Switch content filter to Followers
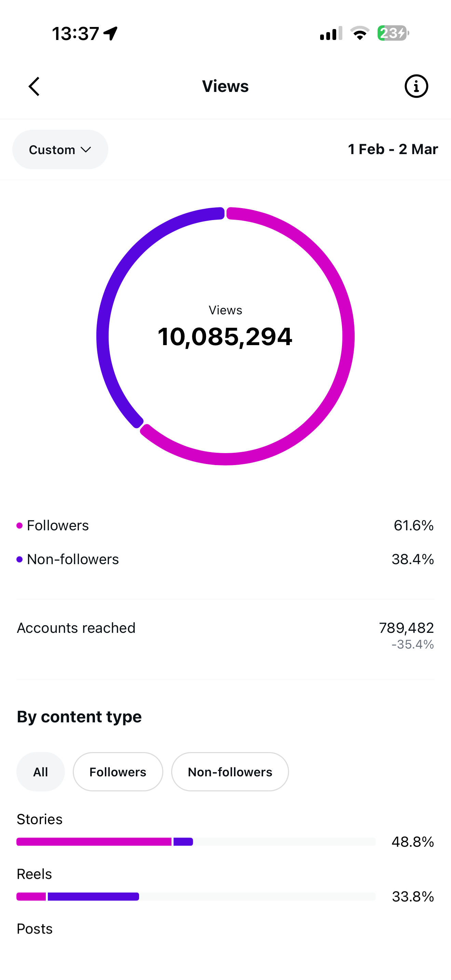This screenshot has height=980, width=451. [118, 772]
